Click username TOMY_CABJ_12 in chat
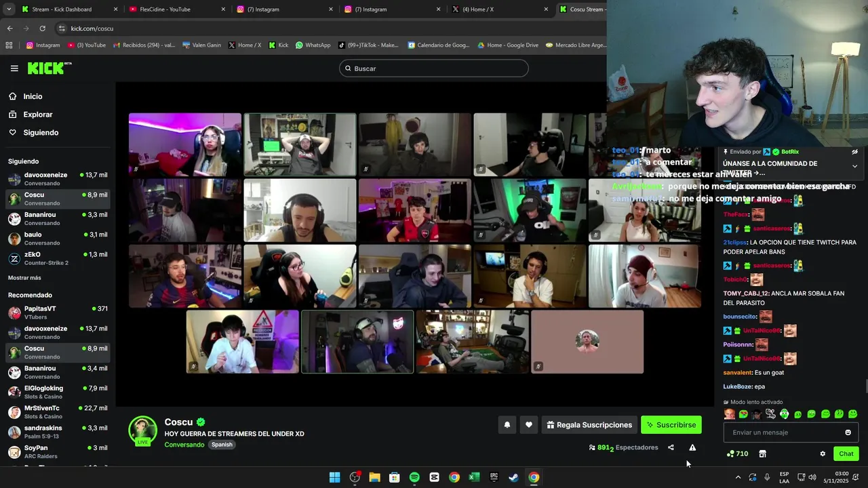The image size is (868, 488). [x=746, y=293]
